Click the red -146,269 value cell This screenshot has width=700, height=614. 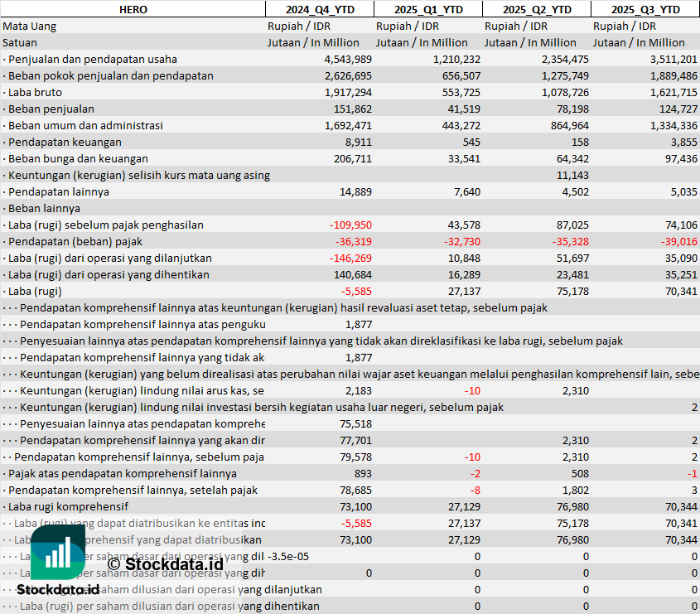click(350, 258)
